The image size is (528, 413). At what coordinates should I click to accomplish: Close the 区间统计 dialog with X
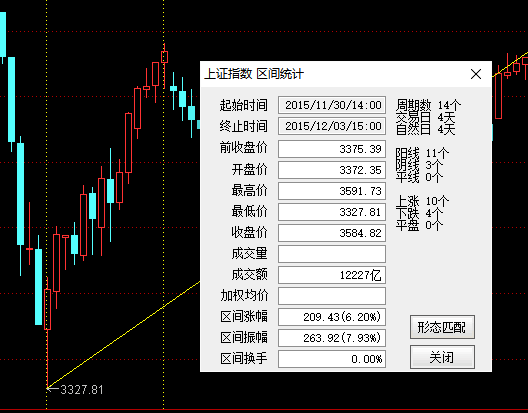pyautogui.click(x=476, y=74)
